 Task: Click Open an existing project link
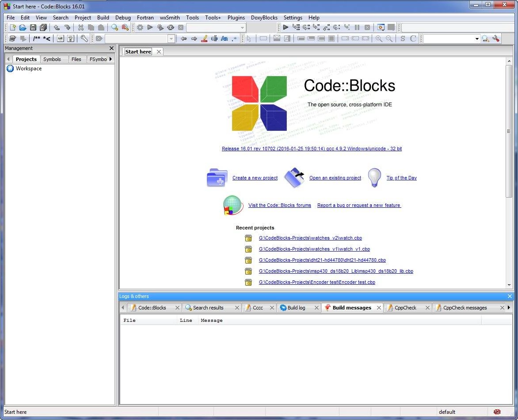point(335,178)
